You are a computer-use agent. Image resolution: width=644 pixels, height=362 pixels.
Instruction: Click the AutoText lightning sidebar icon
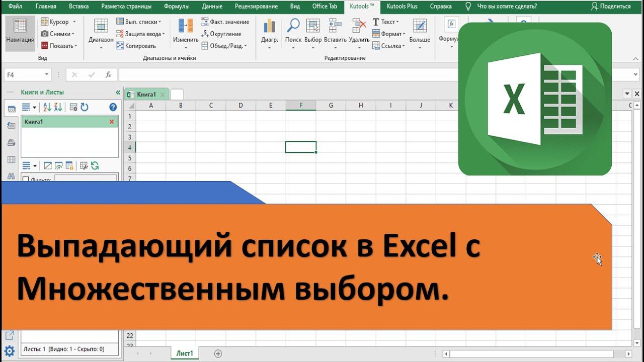click(11, 126)
